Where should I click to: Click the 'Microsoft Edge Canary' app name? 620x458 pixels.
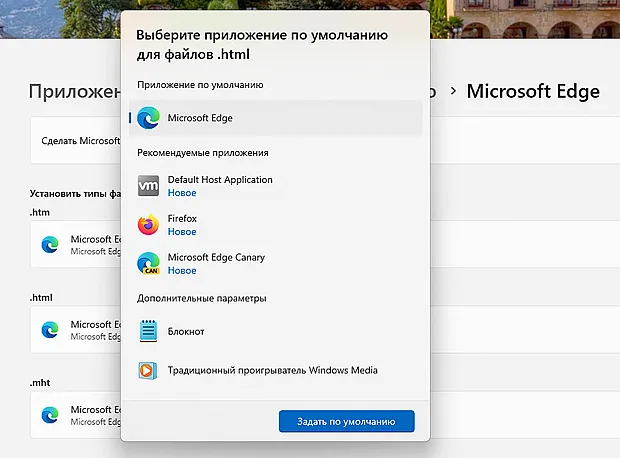216,257
